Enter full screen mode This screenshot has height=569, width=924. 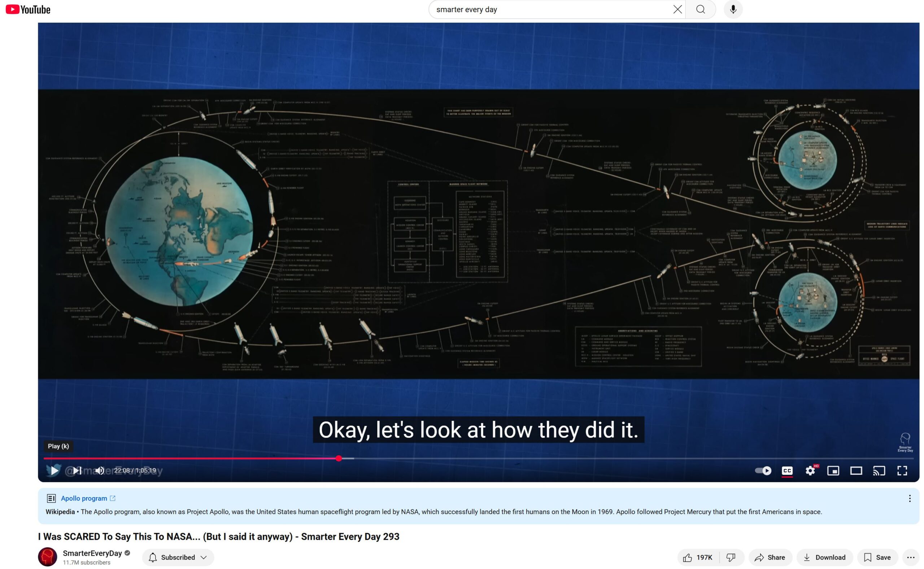(x=902, y=470)
